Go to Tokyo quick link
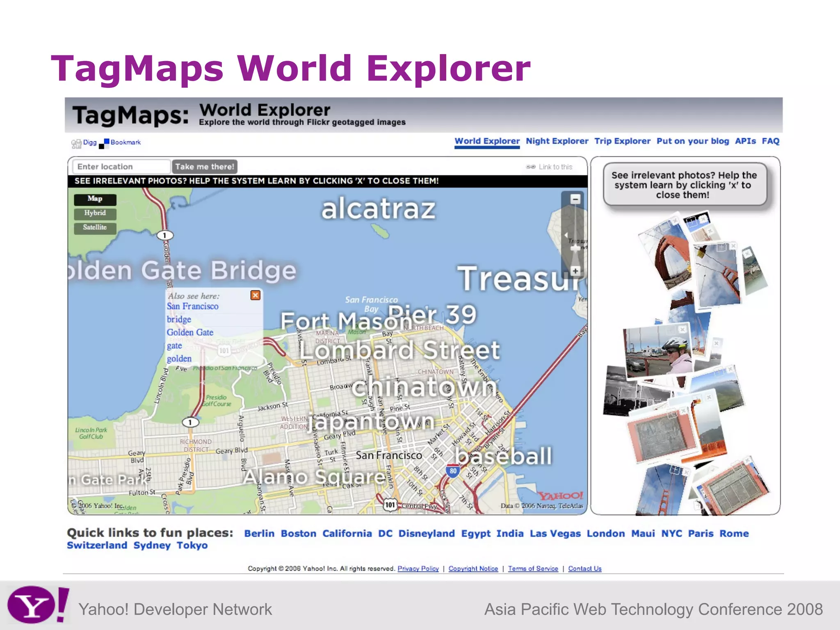Image resolution: width=840 pixels, height=630 pixels. 192,546
